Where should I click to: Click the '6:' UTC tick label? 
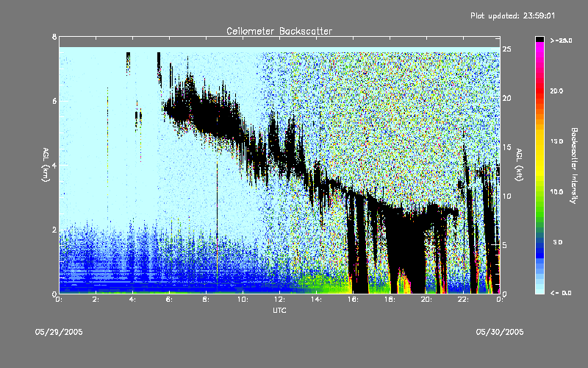(170, 300)
